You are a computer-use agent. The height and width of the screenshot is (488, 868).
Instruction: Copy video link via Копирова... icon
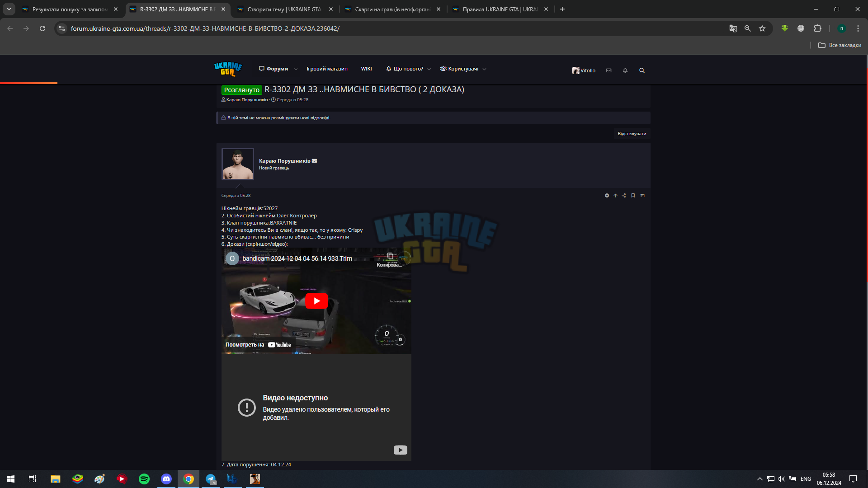[x=390, y=259]
